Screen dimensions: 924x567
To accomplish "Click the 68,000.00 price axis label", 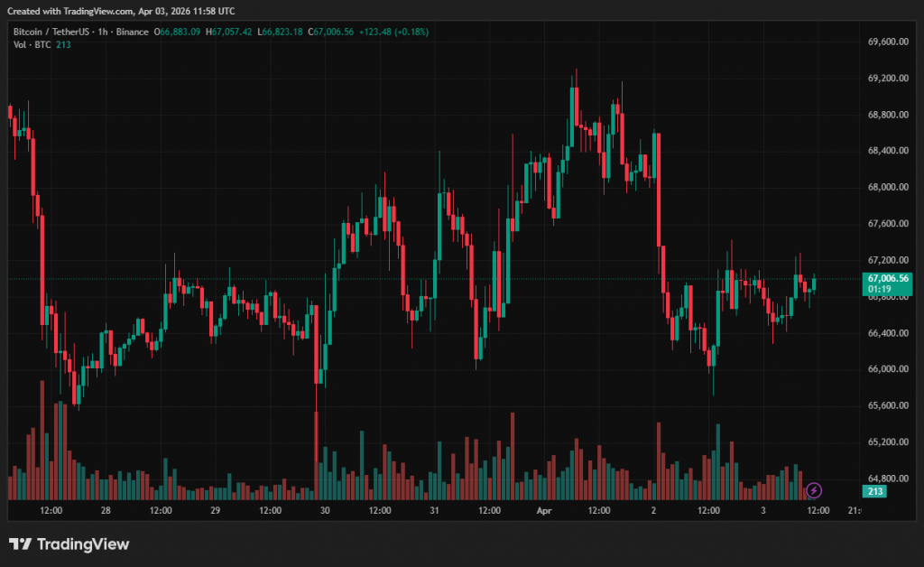I will 887,188.
